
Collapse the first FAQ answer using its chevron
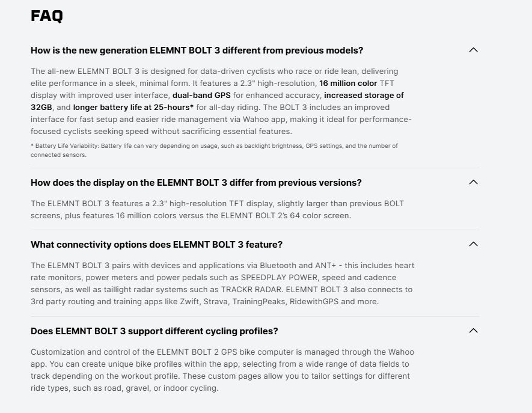[x=473, y=50]
